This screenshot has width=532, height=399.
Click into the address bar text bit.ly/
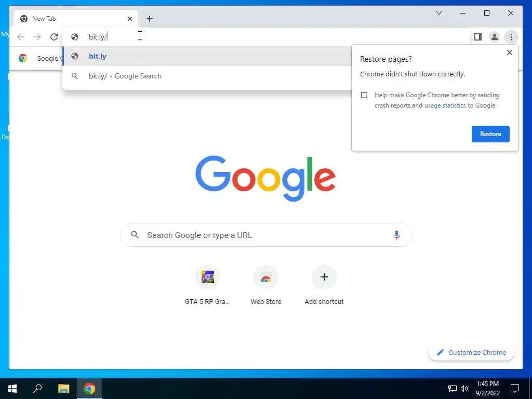click(x=98, y=37)
